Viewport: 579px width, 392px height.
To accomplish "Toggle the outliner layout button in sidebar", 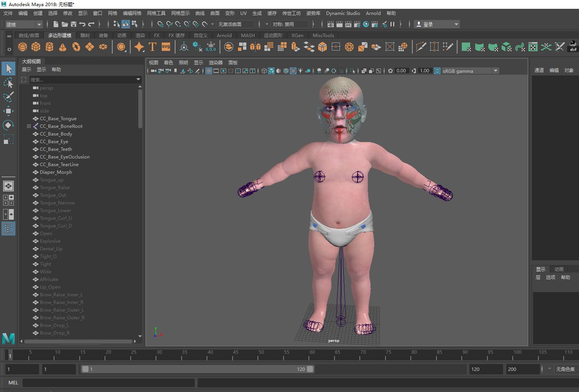I will (8, 229).
